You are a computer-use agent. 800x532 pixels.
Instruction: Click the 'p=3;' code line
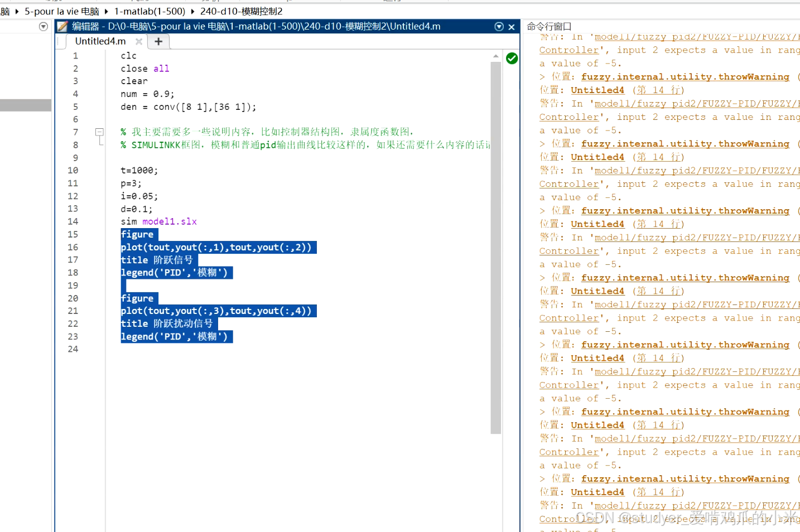pos(131,183)
